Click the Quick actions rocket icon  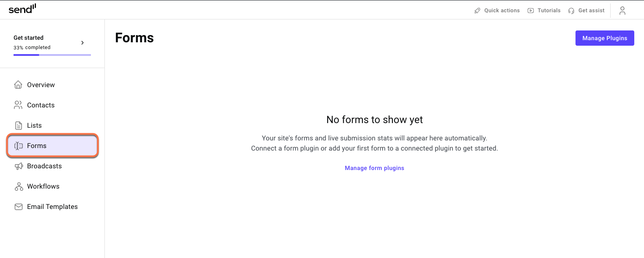pyautogui.click(x=477, y=11)
